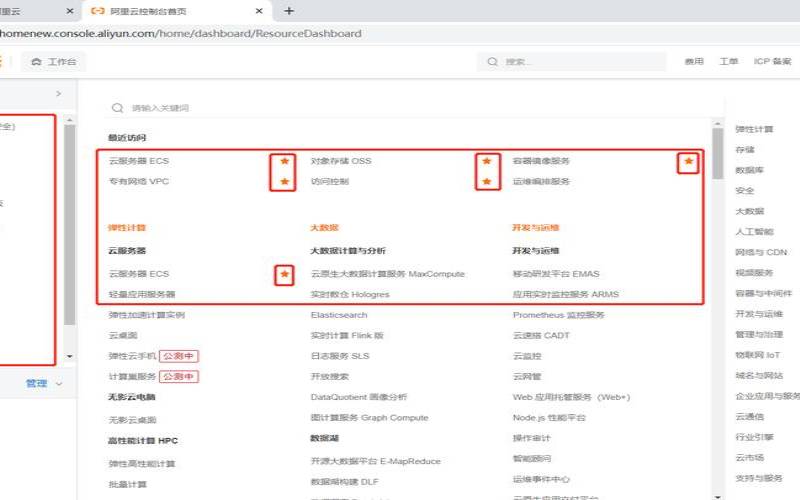Open 批量计算
Viewport: 800px width, 500px height.
(128, 485)
